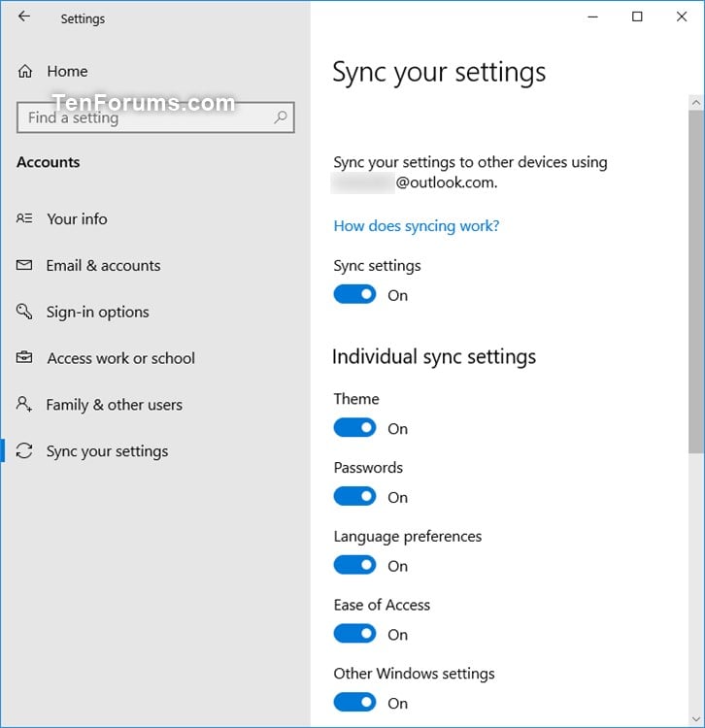The height and width of the screenshot is (728, 705).
Task: Click the Family & other users icon
Action: (24, 404)
